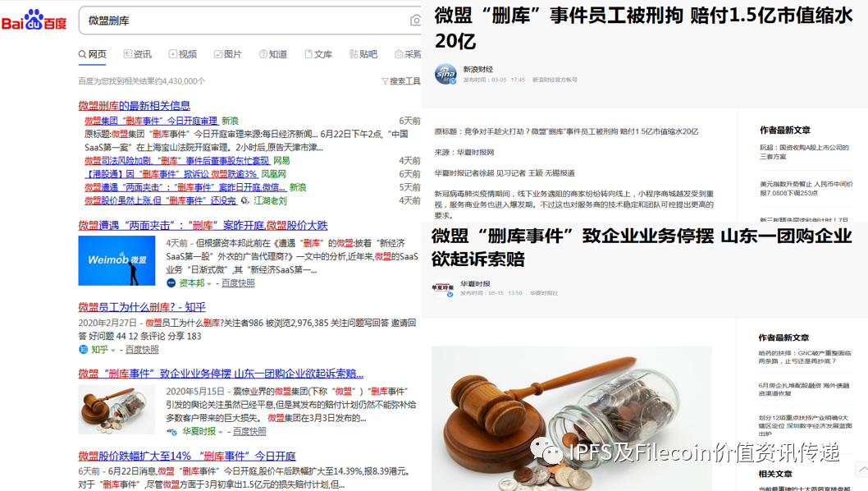868x491 pixels.
Task: Click the 新浪财经 author name
Action: pyautogui.click(x=477, y=69)
